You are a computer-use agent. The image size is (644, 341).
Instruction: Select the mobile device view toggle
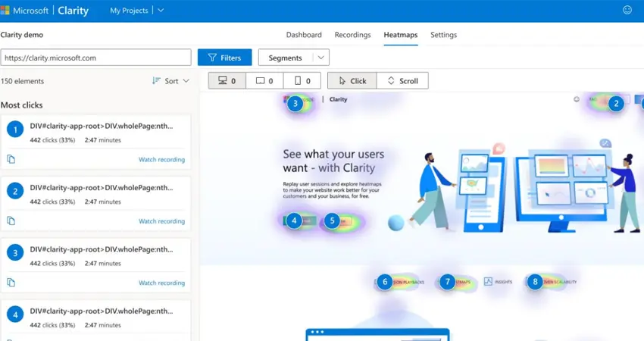[x=302, y=81]
